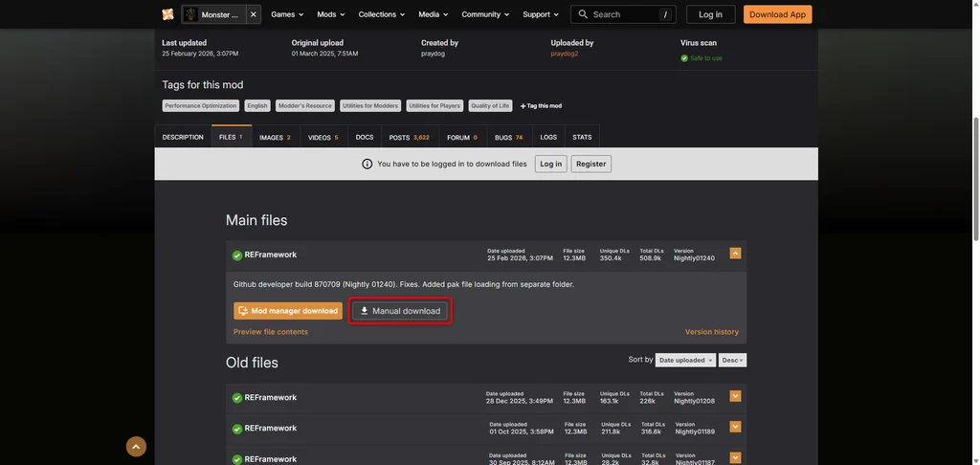Image resolution: width=980 pixels, height=465 pixels.
Task: Click the Manual download button
Action: point(400,311)
